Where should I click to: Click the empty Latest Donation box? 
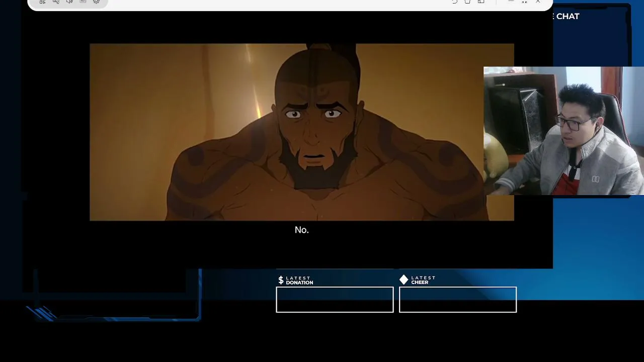pyautogui.click(x=335, y=300)
